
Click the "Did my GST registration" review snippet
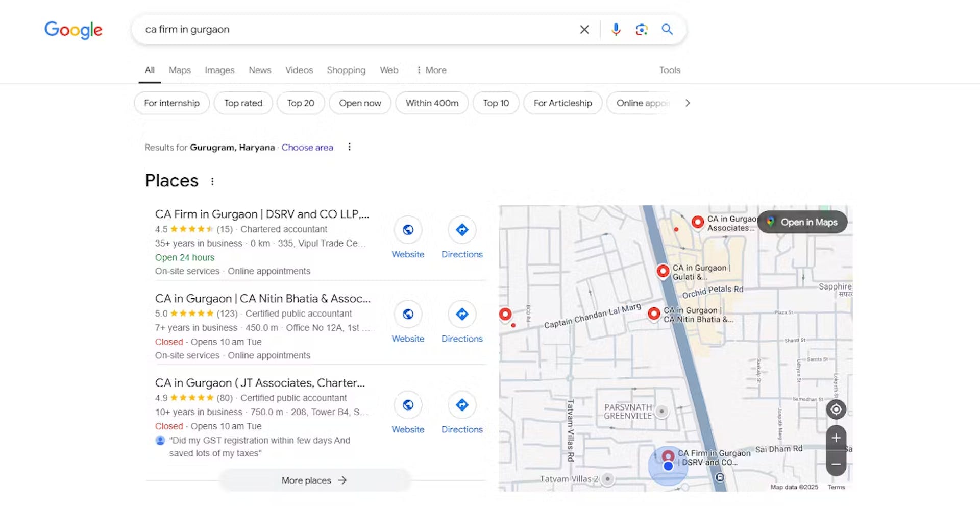click(260, 447)
